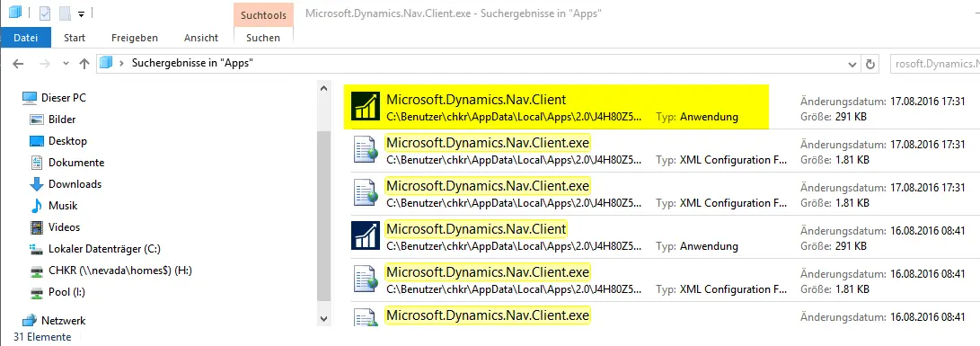Image resolution: width=980 pixels, height=346 pixels.
Task: Click the Pool (I:) drive icon
Action: coord(37,292)
